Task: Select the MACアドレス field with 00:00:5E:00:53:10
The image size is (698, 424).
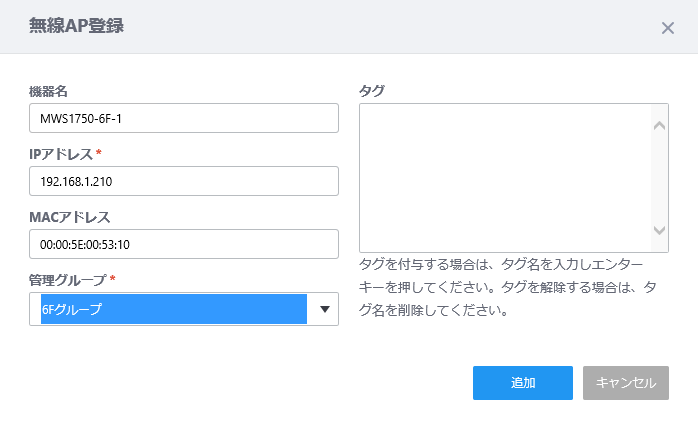Action: 184,244
